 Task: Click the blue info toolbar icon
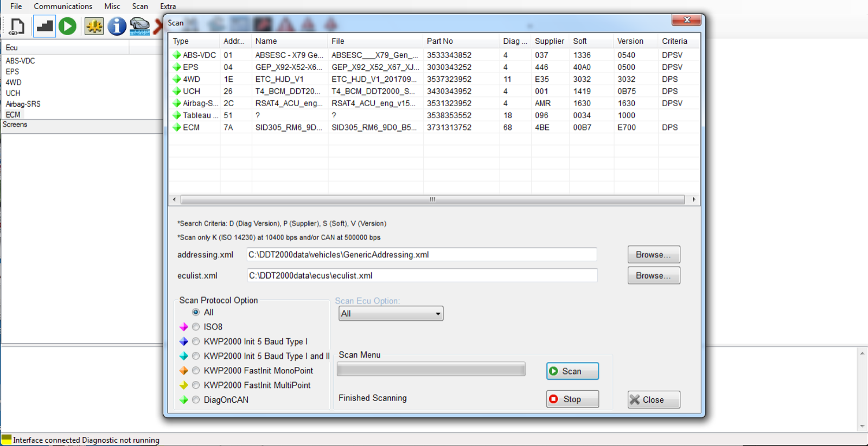pyautogui.click(x=117, y=26)
